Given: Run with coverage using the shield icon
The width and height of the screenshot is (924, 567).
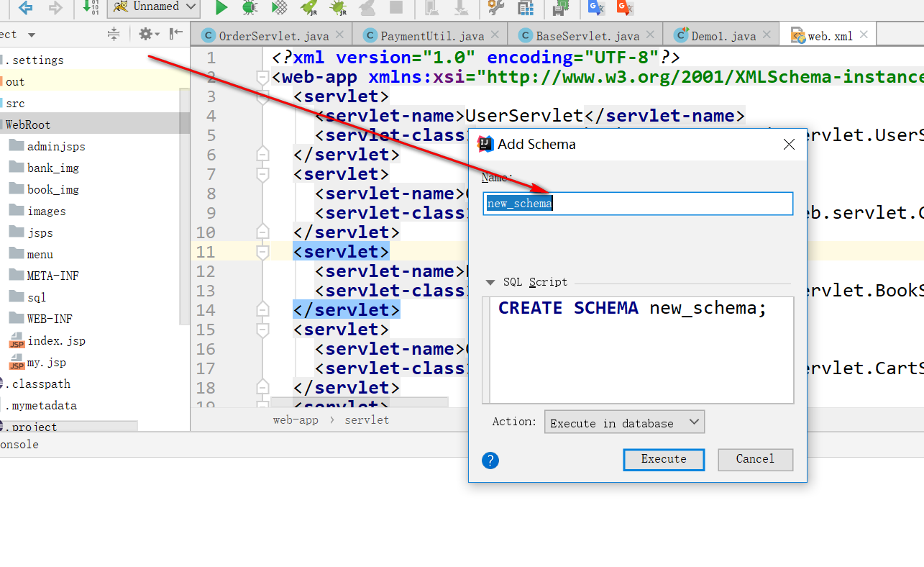Looking at the screenshot, I should (279, 9).
